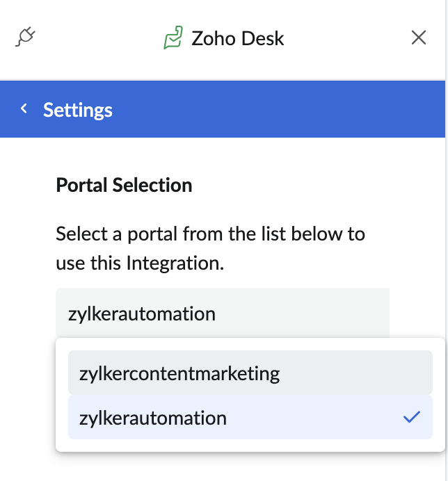Click the blue checkmark beside zylkerautomation

coord(412,417)
